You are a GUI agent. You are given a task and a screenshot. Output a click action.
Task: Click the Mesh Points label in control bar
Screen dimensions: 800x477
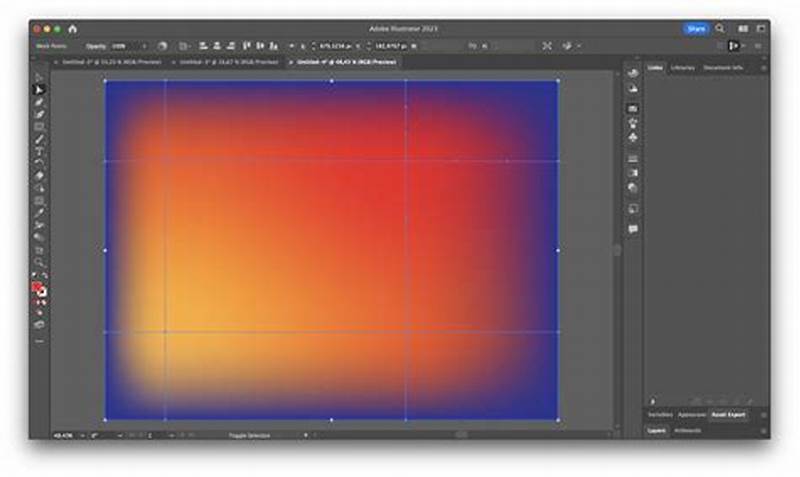pyautogui.click(x=51, y=46)
